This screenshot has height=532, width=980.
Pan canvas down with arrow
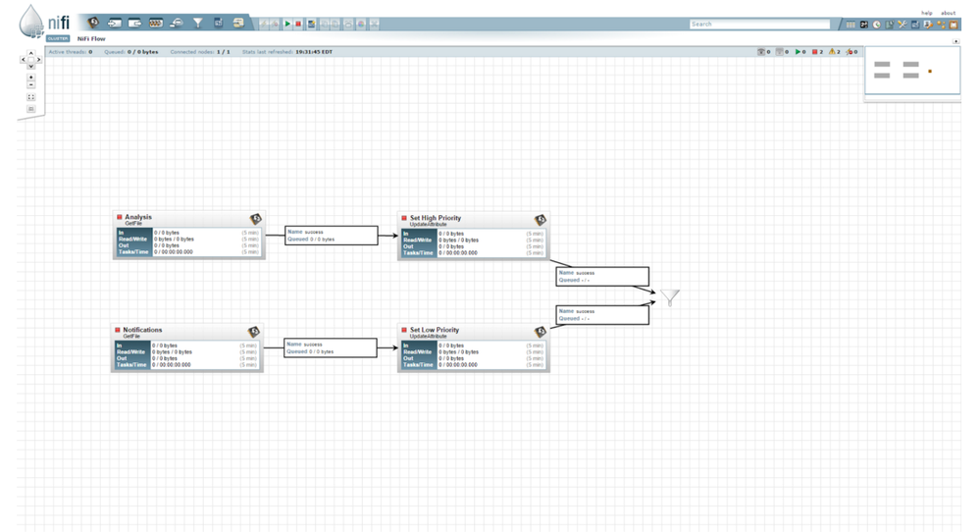click(x=30, y=67)
